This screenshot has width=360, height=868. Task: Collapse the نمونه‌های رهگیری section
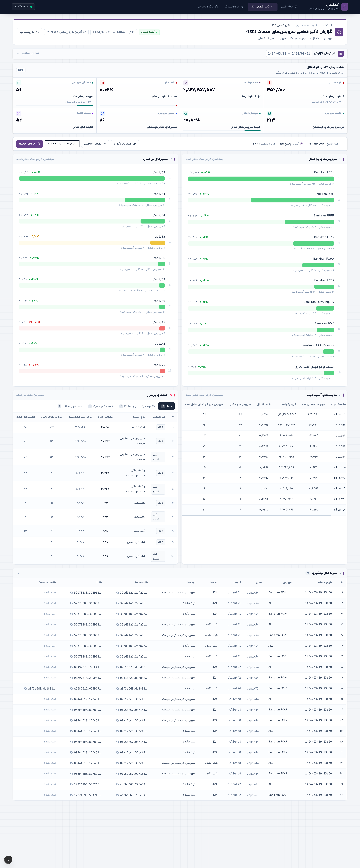[x=18, y=573]
